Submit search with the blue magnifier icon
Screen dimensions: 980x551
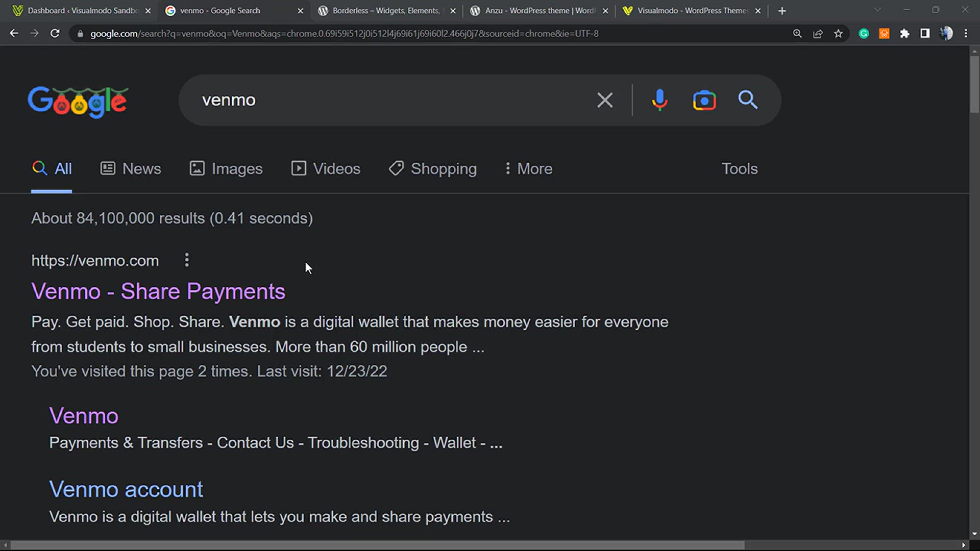click(748, 100)
